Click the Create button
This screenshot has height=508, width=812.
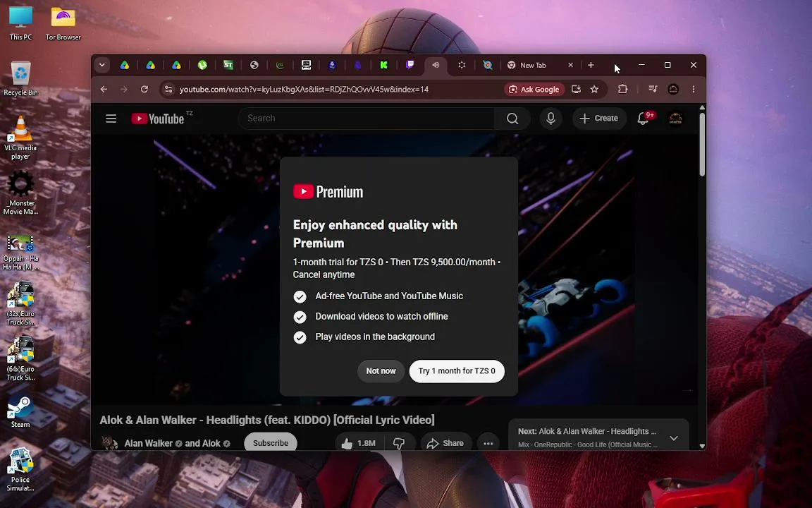pos(598,119)
